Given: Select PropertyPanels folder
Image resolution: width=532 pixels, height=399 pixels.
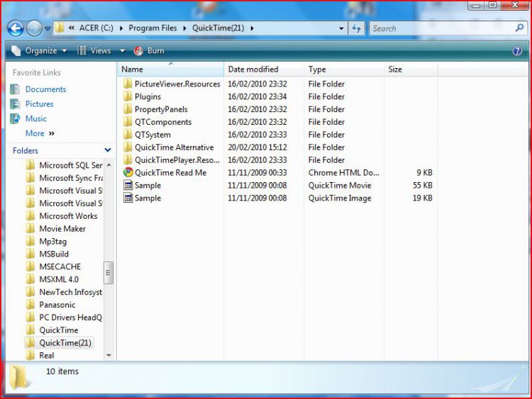Looking at the screenshot, I should [161, 110].
